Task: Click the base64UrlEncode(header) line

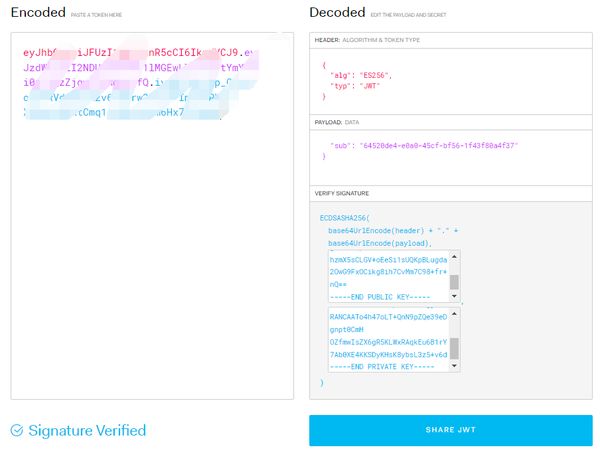Action: tap(393, 230)
